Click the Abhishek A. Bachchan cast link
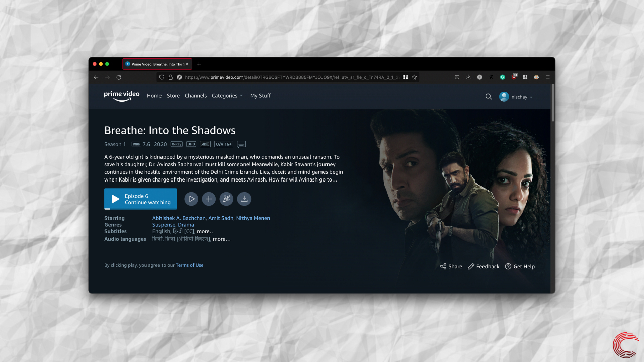The height and width of the screenshot is (362, 644). pos(179,218)
